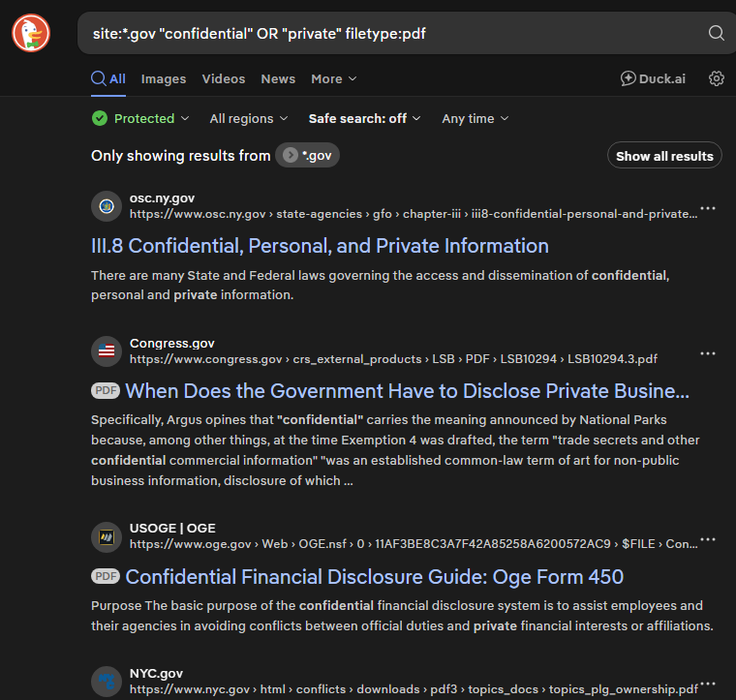Viewport: 736px width, 700px height.
Task: Switch to the Videos tab
Action: [x=224, y=78]
